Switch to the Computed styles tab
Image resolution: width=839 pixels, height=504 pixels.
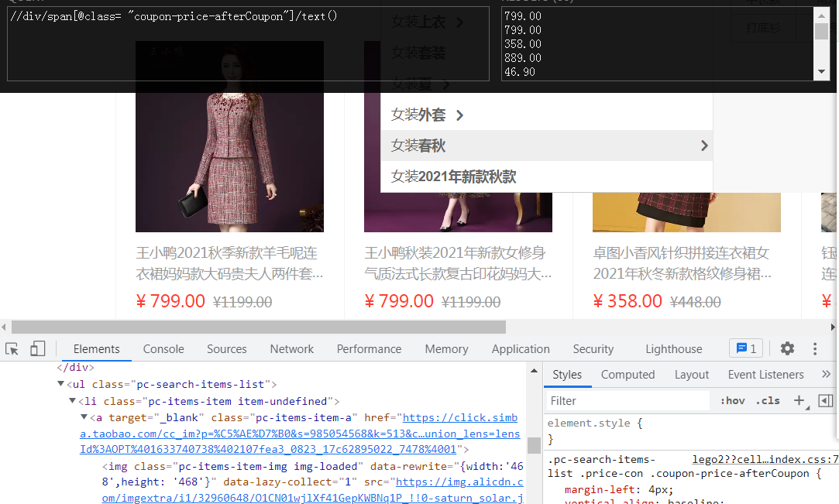pyautogui.click(x=628, y=375)
